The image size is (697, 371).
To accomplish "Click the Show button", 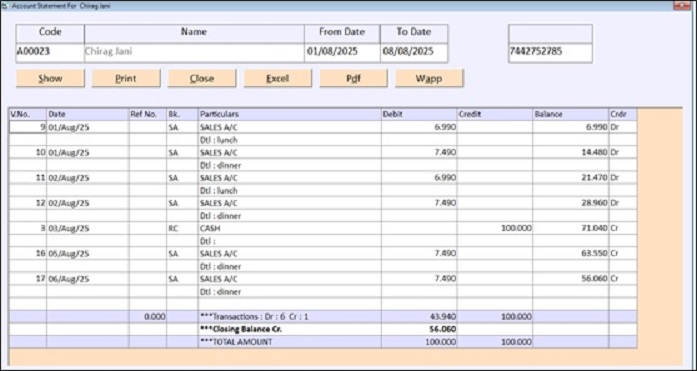I will (50, 78).
